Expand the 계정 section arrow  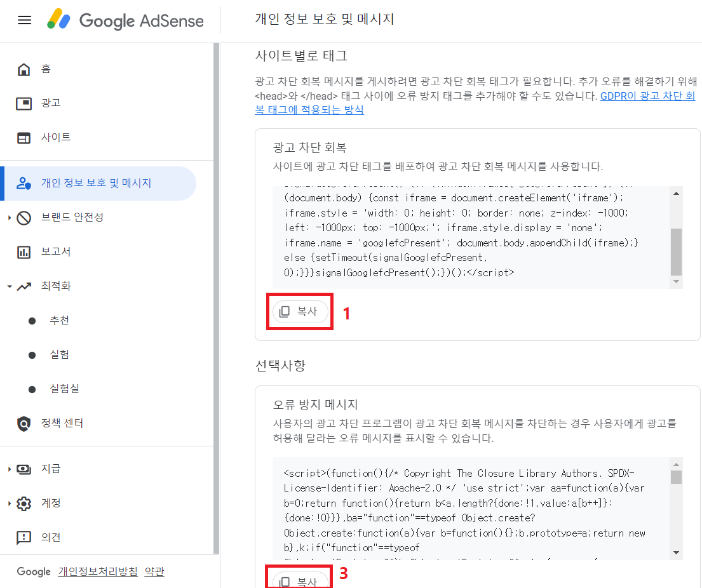(x=10, y=504)
